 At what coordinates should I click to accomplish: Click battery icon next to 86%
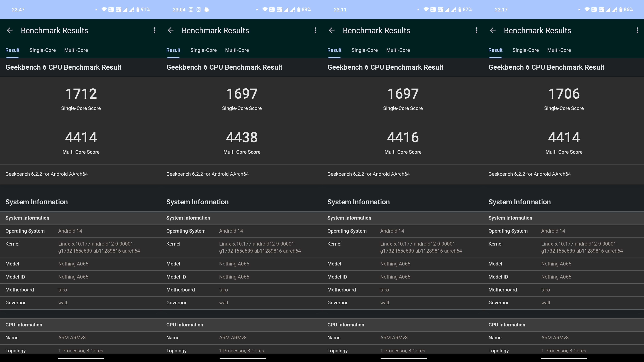click(x=621, y=10)
